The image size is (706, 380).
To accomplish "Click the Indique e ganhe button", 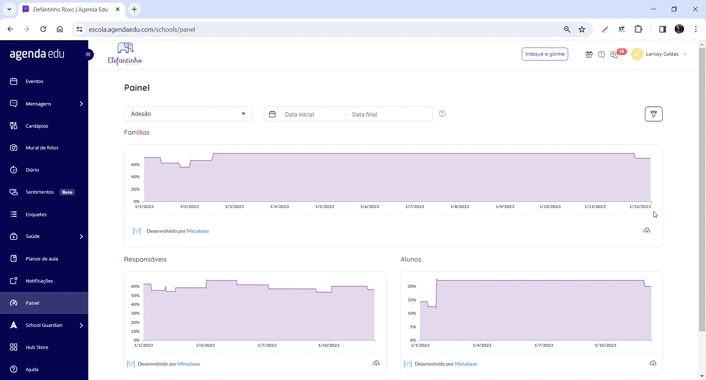I will point(545,54).
